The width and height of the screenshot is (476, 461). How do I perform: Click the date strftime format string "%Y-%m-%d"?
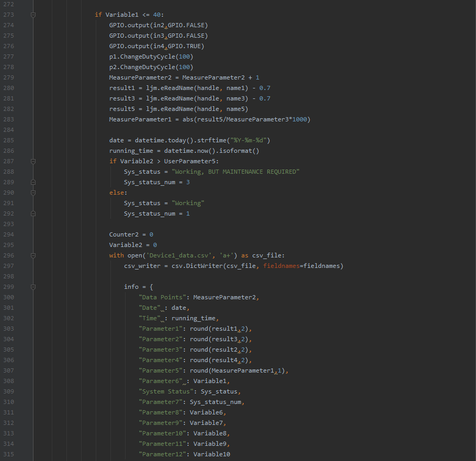(248, 140)
